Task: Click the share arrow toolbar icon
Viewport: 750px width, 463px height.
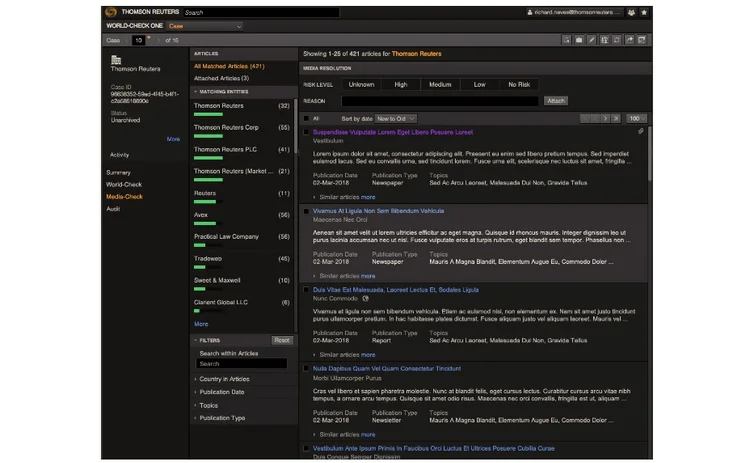Action: (629, 40)
